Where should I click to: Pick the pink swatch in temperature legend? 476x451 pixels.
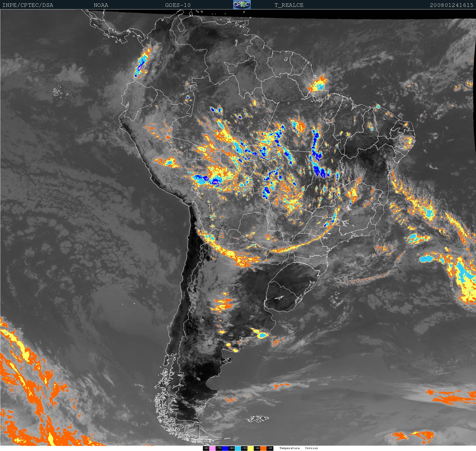[212, 448]
